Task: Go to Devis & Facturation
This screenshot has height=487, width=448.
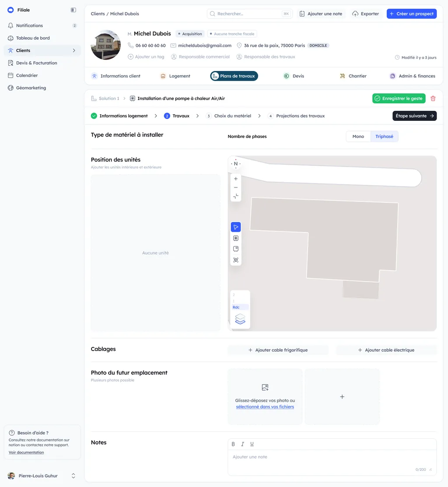Action: point(42,63)
